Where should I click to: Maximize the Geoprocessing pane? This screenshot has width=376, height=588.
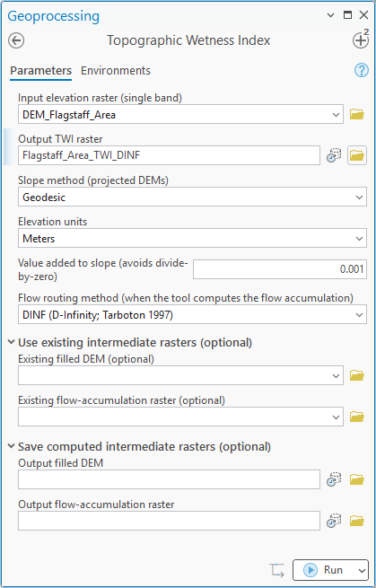pos(348,15)
